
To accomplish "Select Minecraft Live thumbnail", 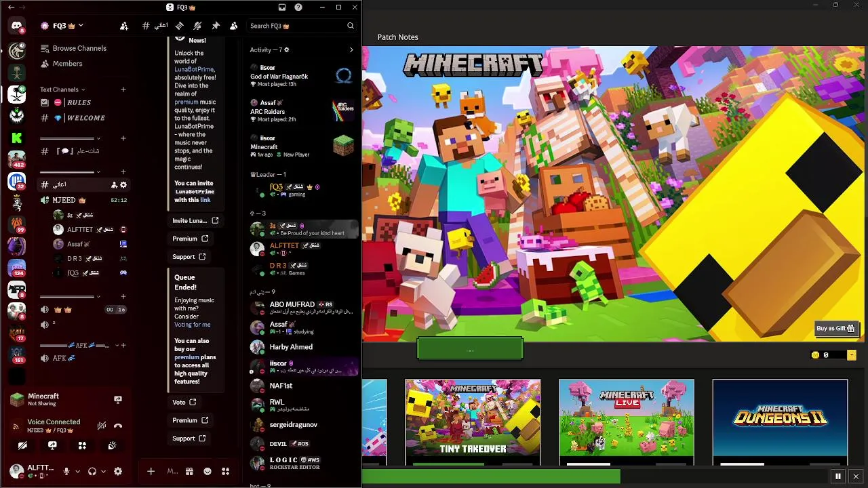I will 627,422.
